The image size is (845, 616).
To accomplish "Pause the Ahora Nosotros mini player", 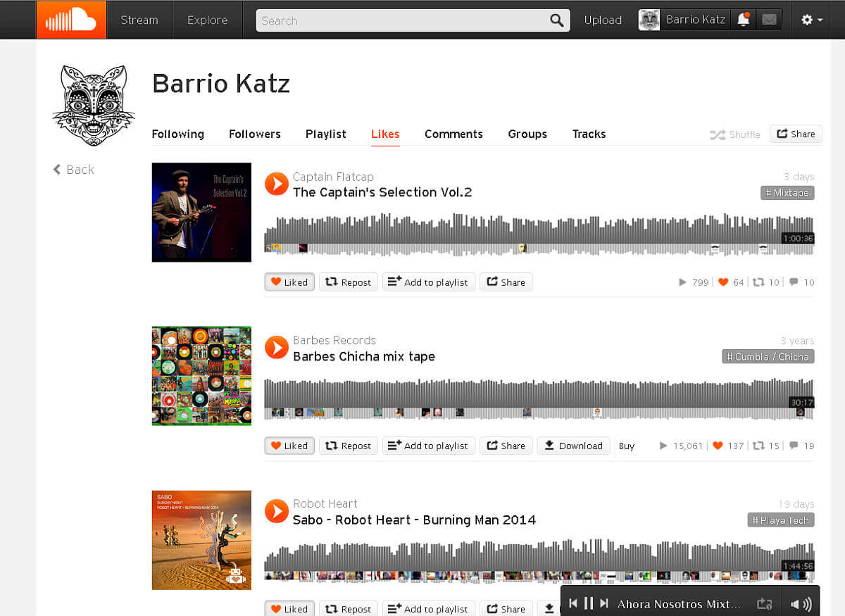I will [589, 603].
